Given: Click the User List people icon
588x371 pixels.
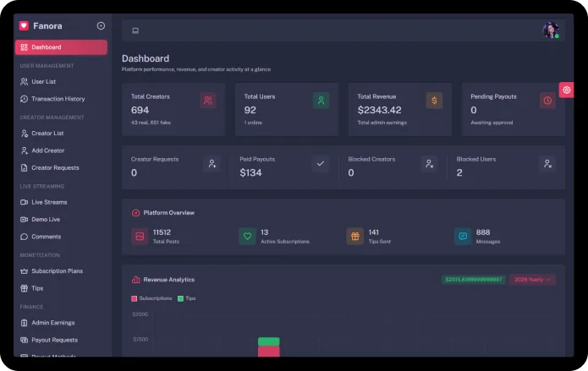Looking at the screenshot, I should [x=24, y=81].
